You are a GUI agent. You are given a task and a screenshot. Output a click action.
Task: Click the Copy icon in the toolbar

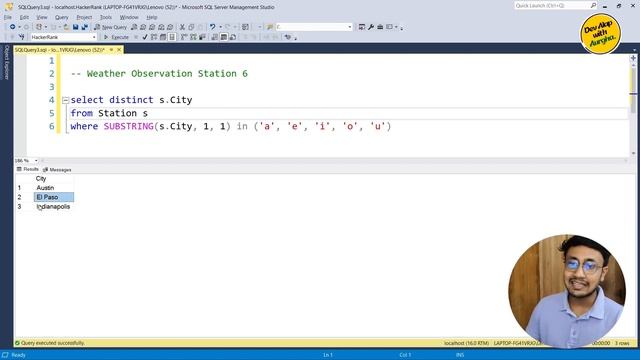tap(191, 27)
